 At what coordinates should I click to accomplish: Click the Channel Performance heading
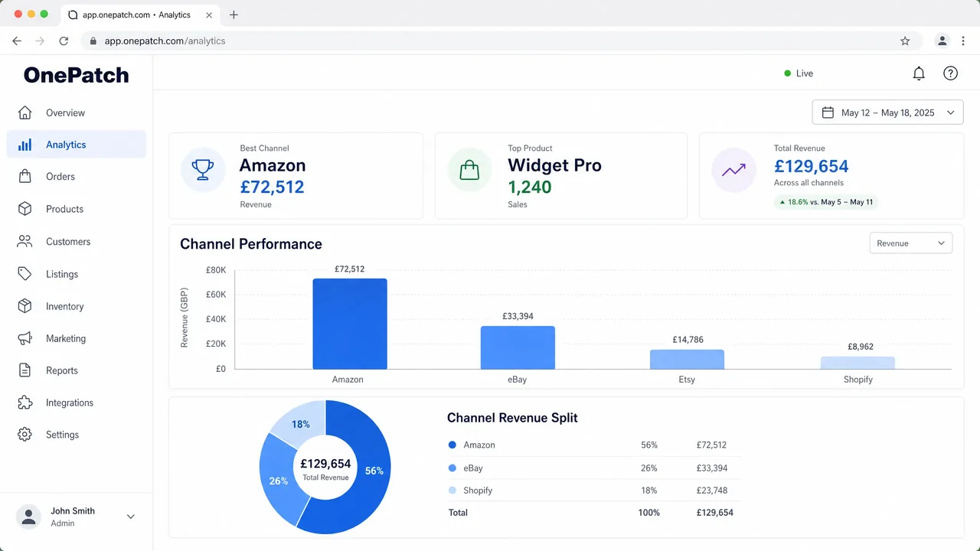[x=251, y=244]
